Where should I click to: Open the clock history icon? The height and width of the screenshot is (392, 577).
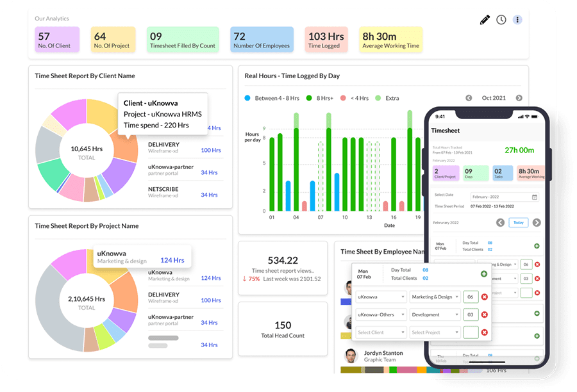click(501, 20)
